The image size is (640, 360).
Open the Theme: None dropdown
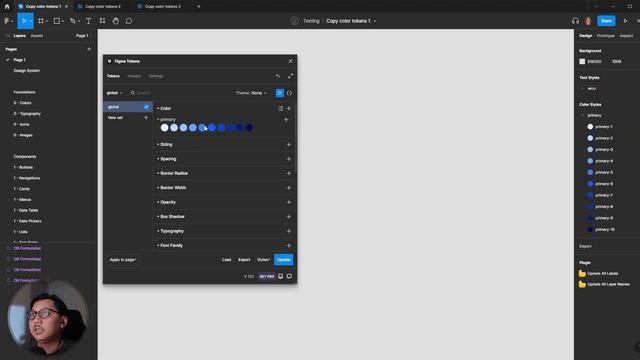[x=251, y=93]
